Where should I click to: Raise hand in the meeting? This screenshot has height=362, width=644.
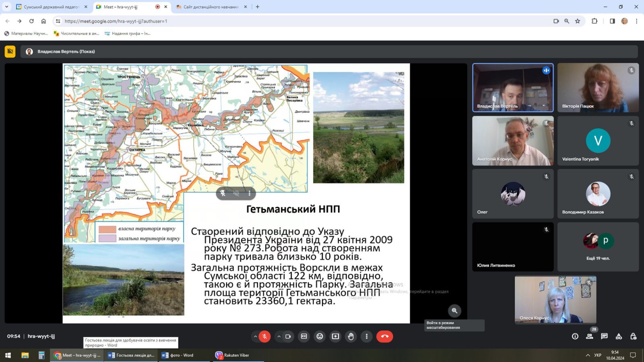[351, 336]
